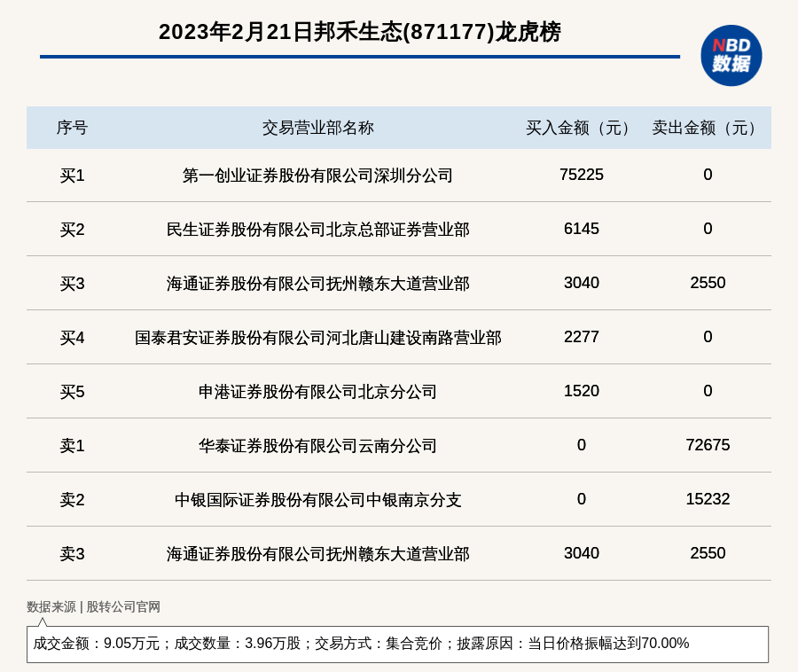Select 华泰证券股份有限公司云南分公司
Image resolution: width=798 pixels, height=672 pixels.
[317, 446]
